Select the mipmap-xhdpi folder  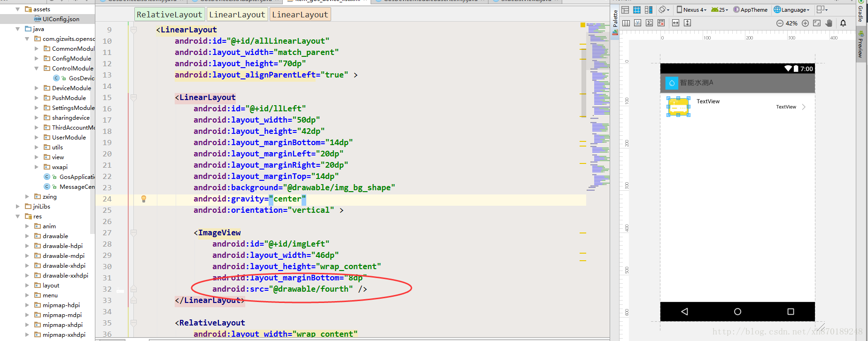(x=58, y=325)
